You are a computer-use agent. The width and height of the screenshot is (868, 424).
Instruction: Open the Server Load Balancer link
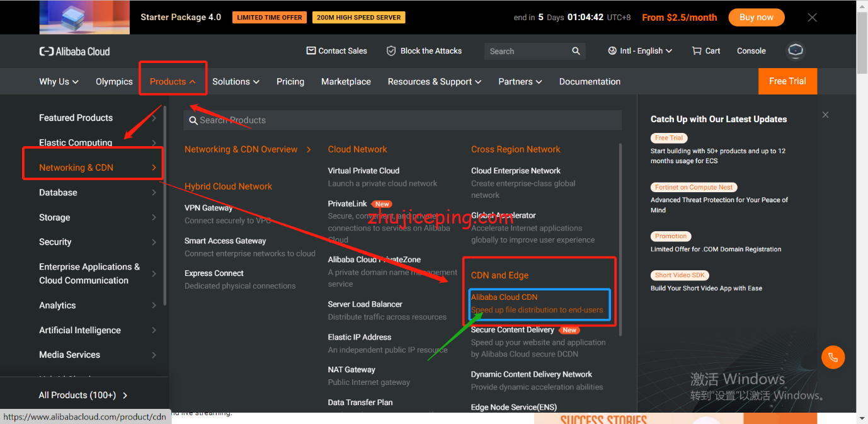[x=365, y=304]
